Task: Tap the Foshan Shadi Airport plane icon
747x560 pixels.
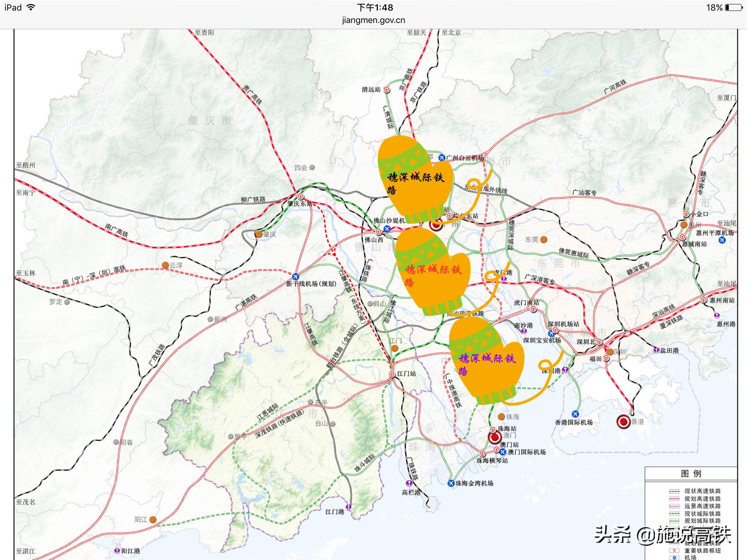Action: 387,228
